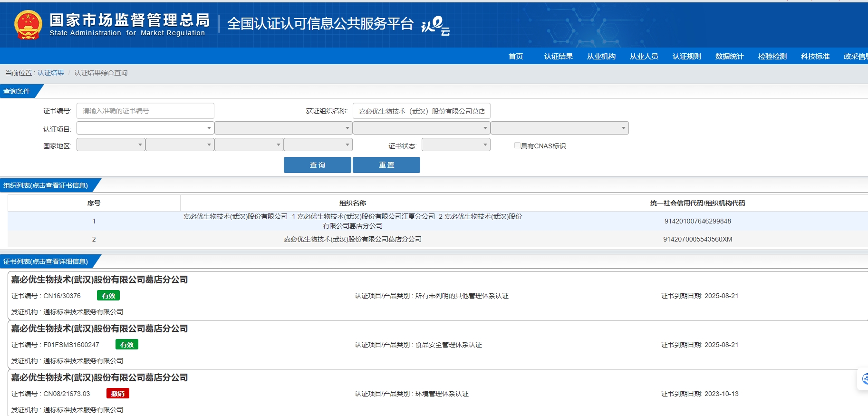Open 数据统计 navigation menu
The image size is (868, 416).
pyautogui.click(x=730, y=56)
